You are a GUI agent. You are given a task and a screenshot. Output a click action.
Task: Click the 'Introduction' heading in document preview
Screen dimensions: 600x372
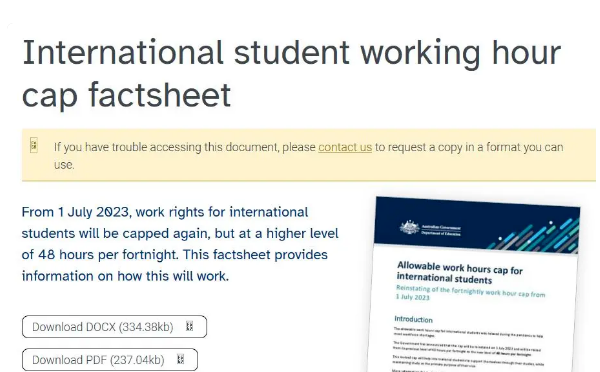point(413,319)
